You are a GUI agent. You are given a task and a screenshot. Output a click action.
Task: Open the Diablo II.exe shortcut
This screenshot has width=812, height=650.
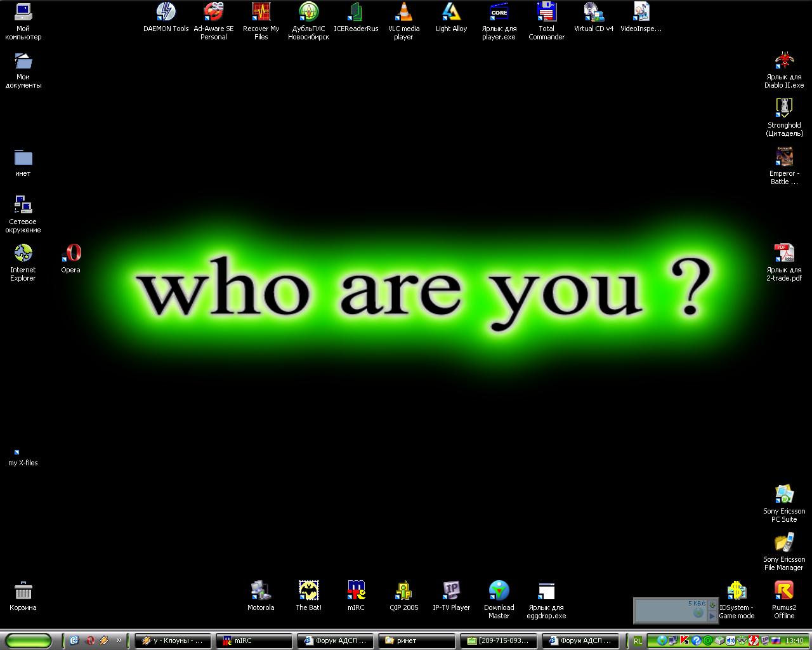point(784,61)
